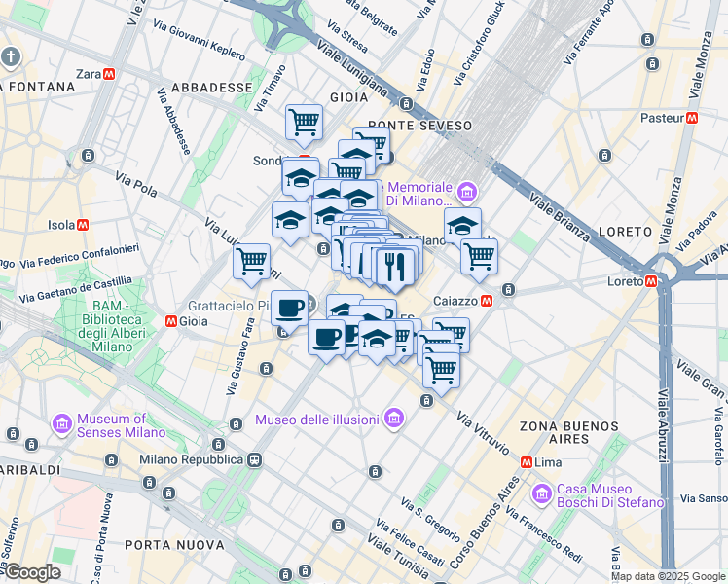Click the Google logo link
This screenshot has height=584, width=728.
(x=32, y=572)
